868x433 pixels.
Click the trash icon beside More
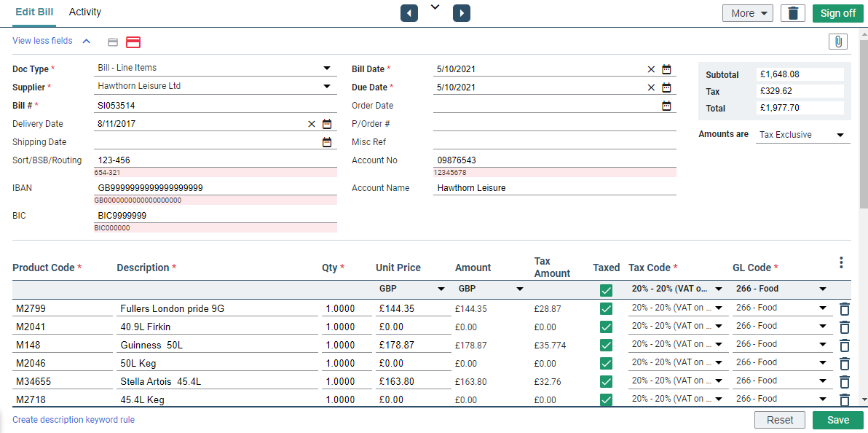pos(793,13)
